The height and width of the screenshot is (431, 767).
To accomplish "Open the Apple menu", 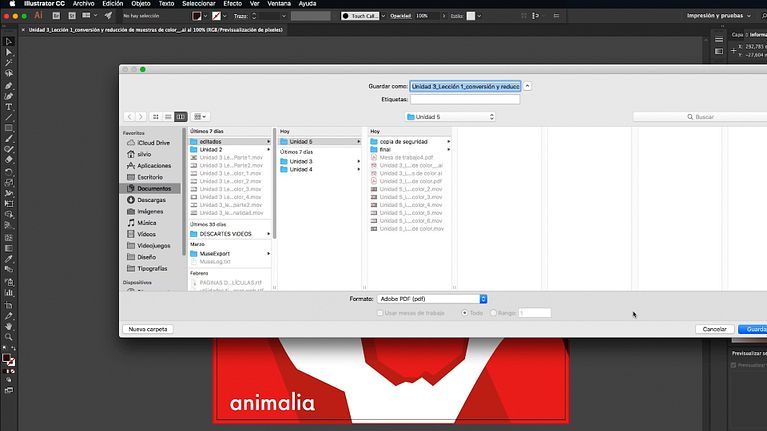I will click(12, 3).
